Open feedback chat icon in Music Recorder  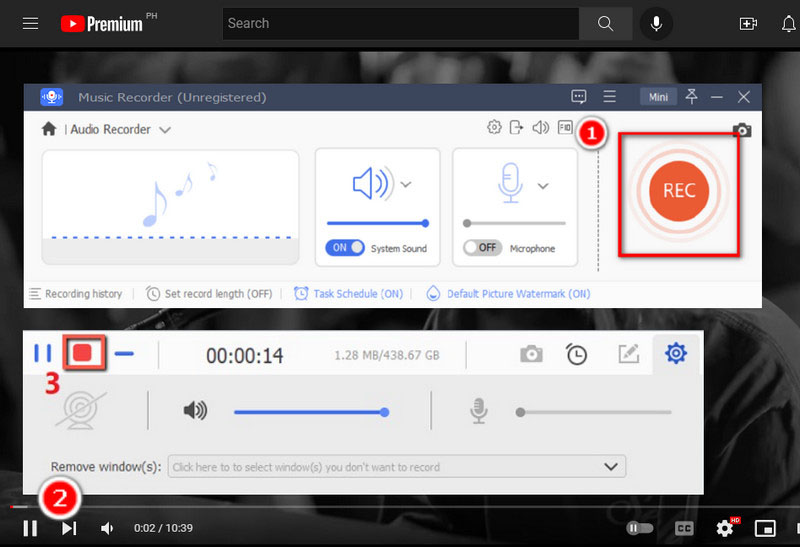579,96
